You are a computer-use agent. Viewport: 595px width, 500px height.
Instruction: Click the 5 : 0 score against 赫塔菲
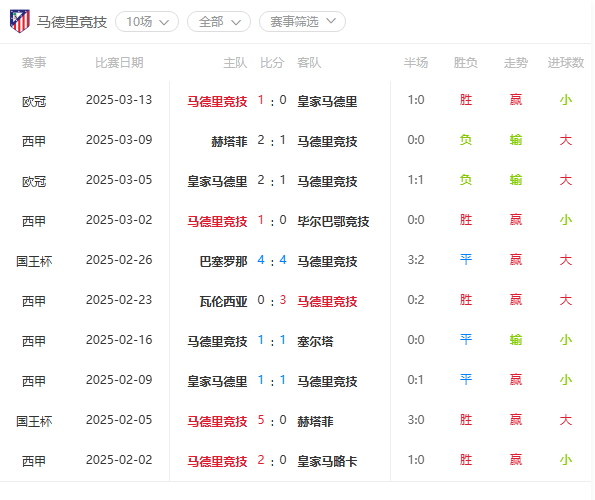pos(272,420)
